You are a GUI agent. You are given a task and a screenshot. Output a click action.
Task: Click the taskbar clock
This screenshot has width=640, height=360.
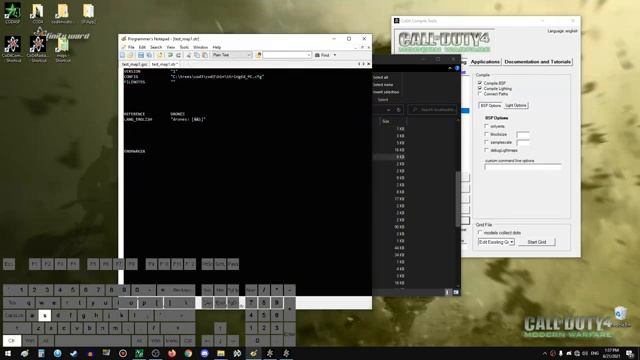[x=611, y=353]
